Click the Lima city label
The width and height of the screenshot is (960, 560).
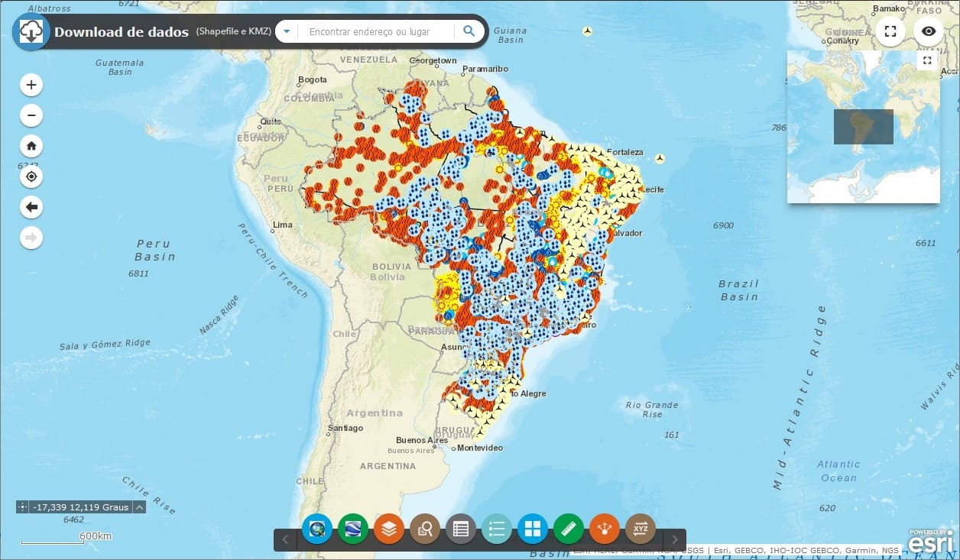284,225
